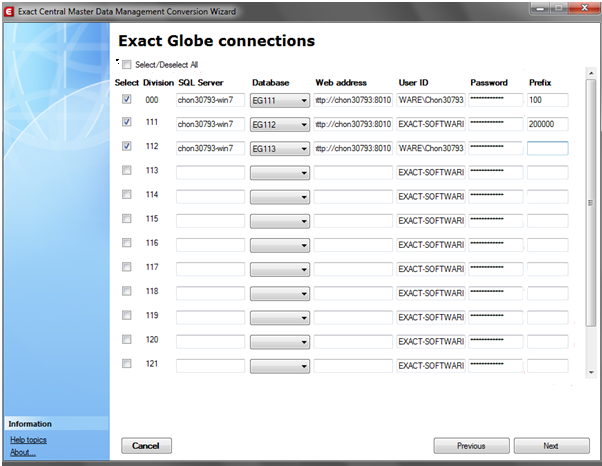Check the division 117 checkbox
Viewport: 602px width, 466px height.
coord(126,267)
